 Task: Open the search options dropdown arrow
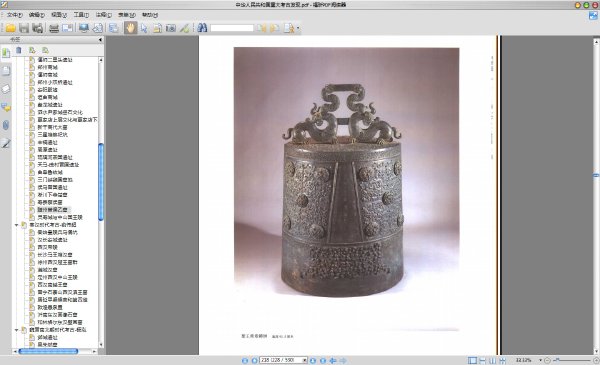tap(298, 28)
